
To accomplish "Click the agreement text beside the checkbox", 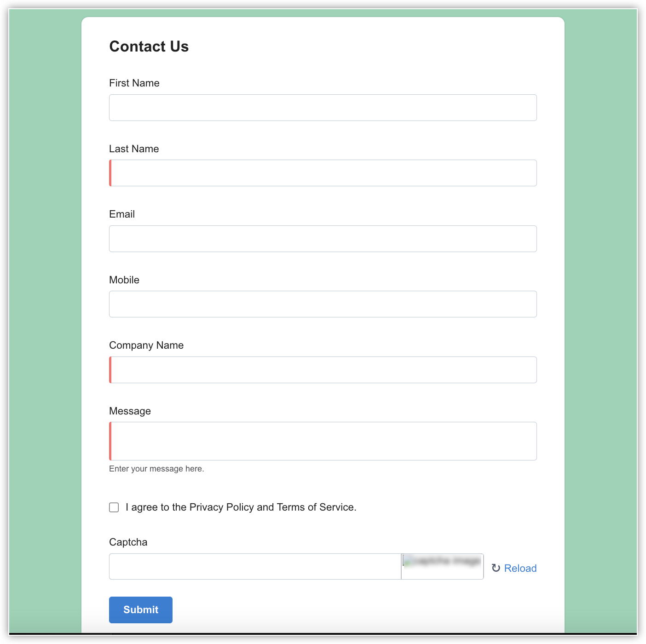I will click(241, 507).
